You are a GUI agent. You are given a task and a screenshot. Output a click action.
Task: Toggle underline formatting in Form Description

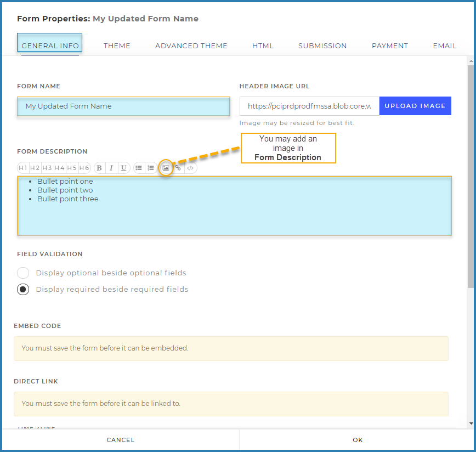point(123,168)
